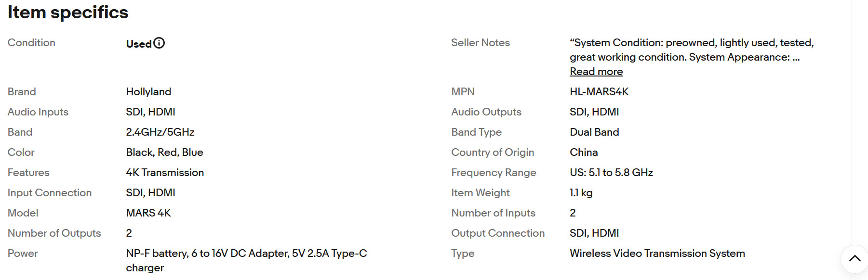Click the Used condition text
This screenshot has height=280, width=868.
coord(139,44)
